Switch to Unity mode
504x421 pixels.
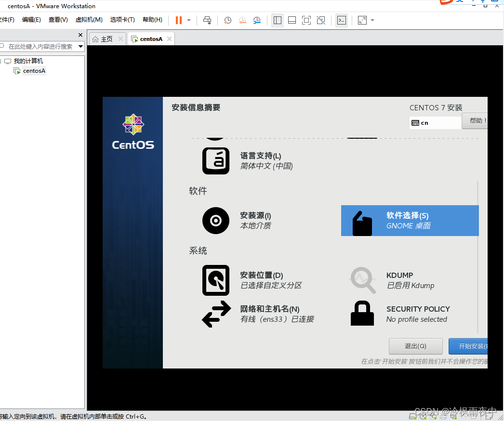[321, 20]
